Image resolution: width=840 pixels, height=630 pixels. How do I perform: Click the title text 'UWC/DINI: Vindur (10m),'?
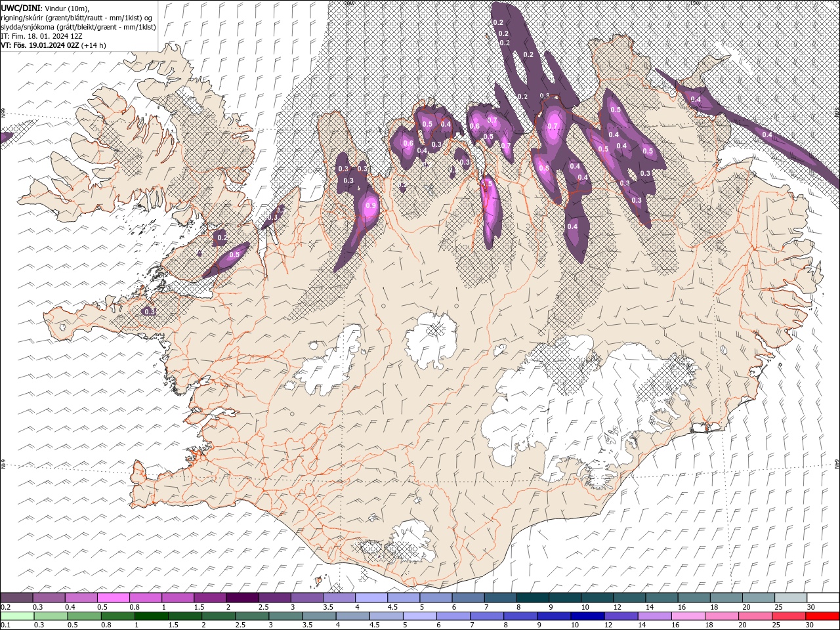[45, 8]
